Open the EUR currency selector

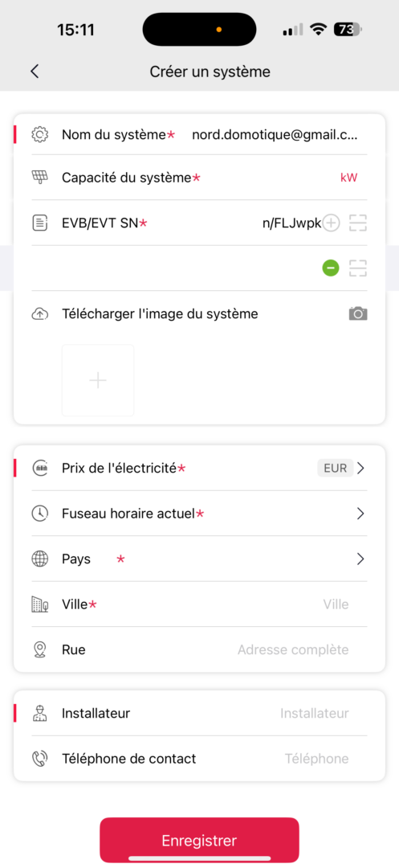click(336, 469)
